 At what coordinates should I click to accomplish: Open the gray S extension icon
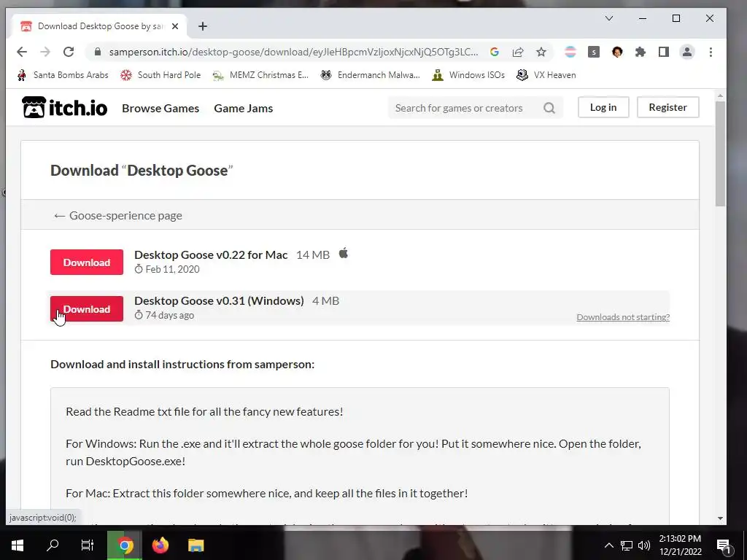594,52
